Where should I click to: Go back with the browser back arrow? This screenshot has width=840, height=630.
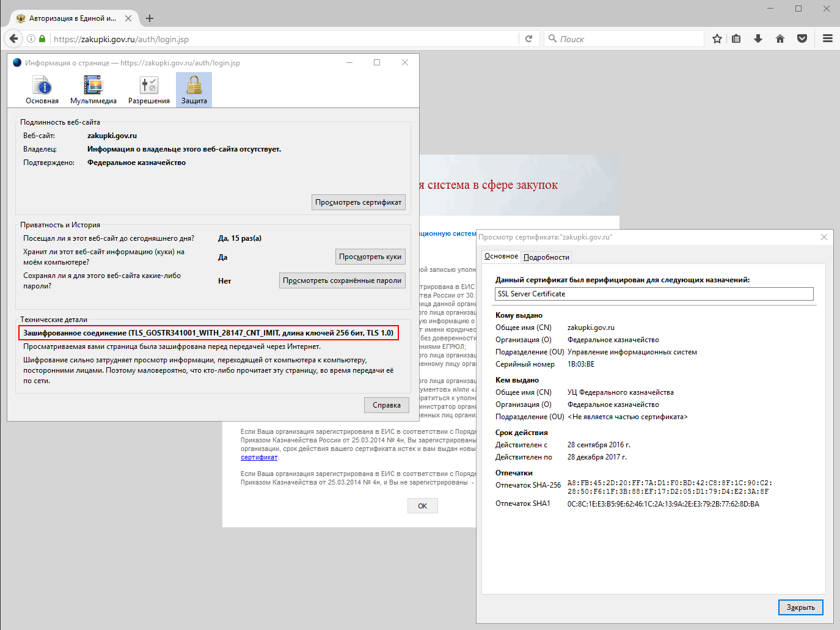(13, 38)
